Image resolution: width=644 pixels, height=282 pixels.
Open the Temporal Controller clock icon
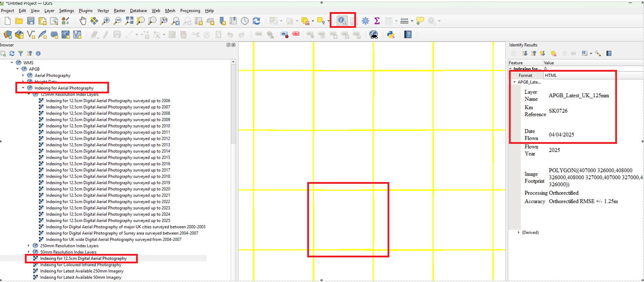245,21
